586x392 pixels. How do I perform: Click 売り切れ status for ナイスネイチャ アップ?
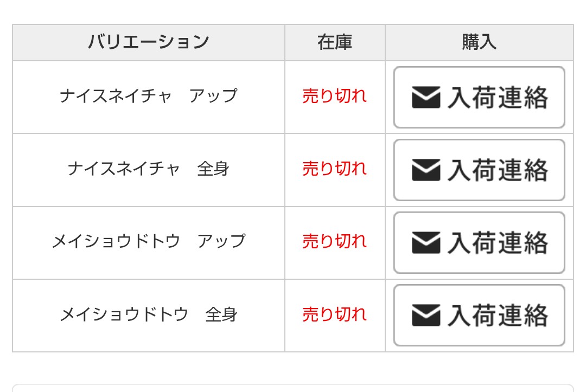coord(334,96)
